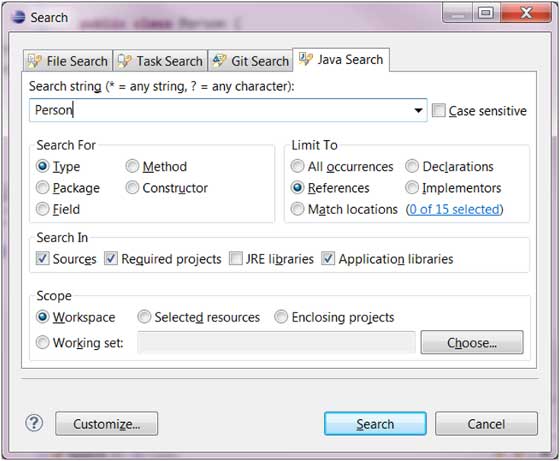Cancel the Search dialog

point(486,424)
